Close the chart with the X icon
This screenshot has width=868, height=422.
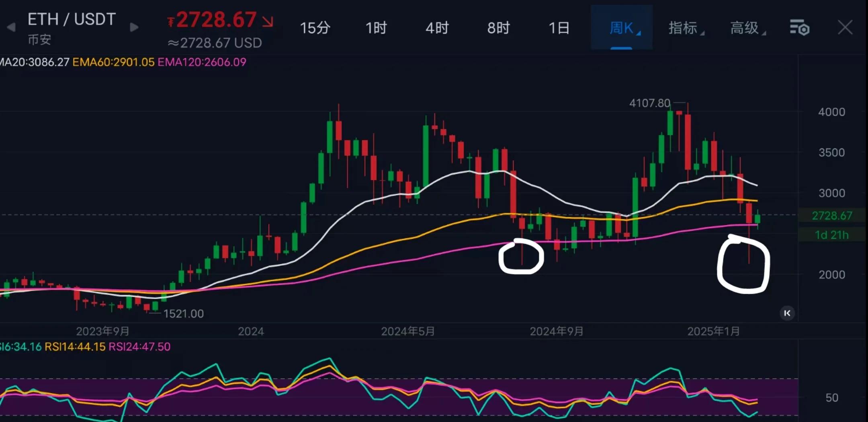[845, 28]
